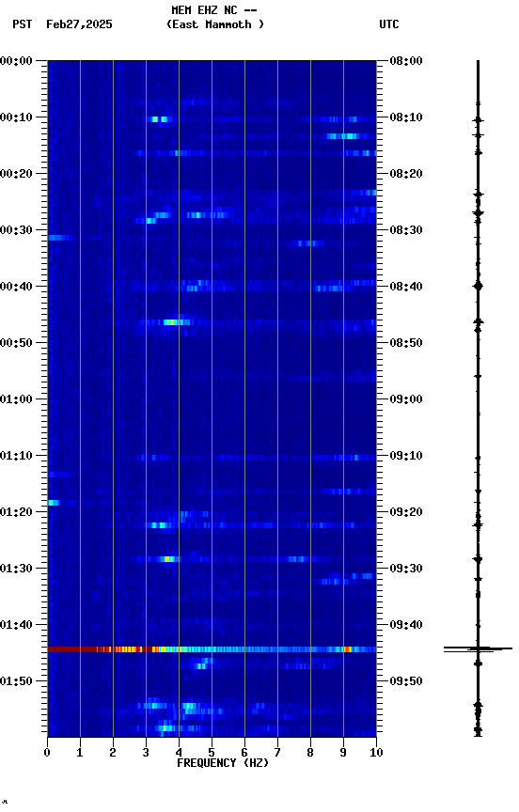Screen dimensions: 519x812
Task: Click the PST time label 01:00
Action: [16, 399]
